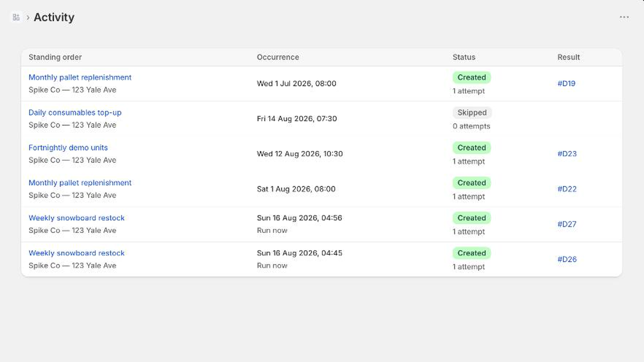Open Daily consumables top-up standing order
The width and height of the screenshot is (644, 362).
75,113
